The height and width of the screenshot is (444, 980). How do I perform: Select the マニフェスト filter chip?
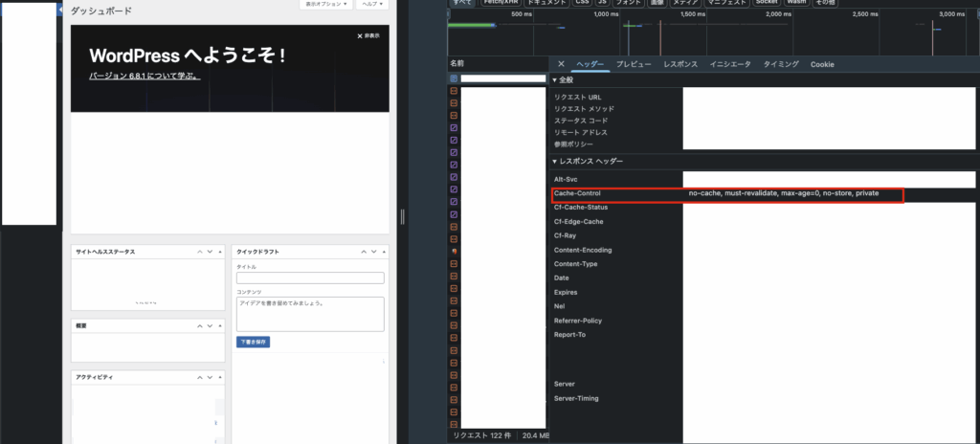[726, 3]
